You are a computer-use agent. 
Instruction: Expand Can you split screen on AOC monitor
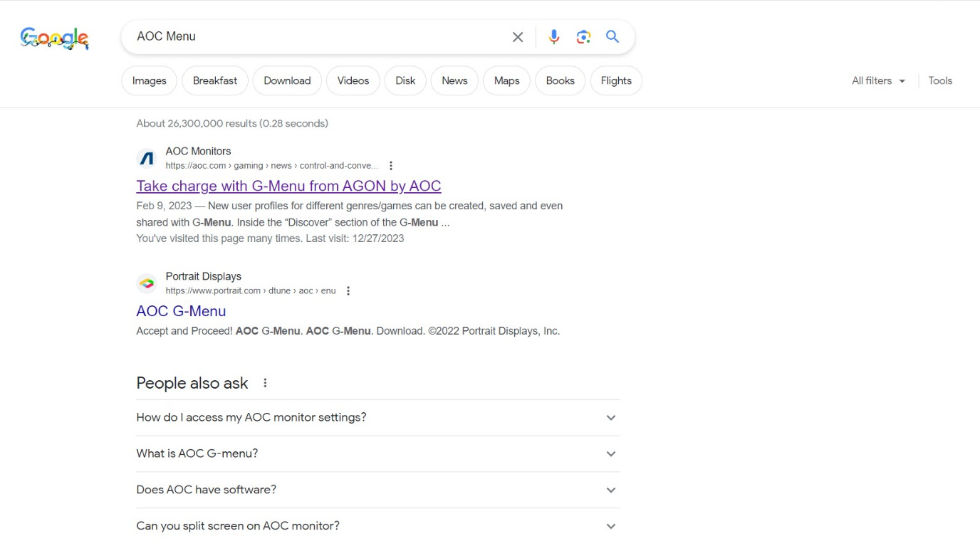(x=378, y=526)
